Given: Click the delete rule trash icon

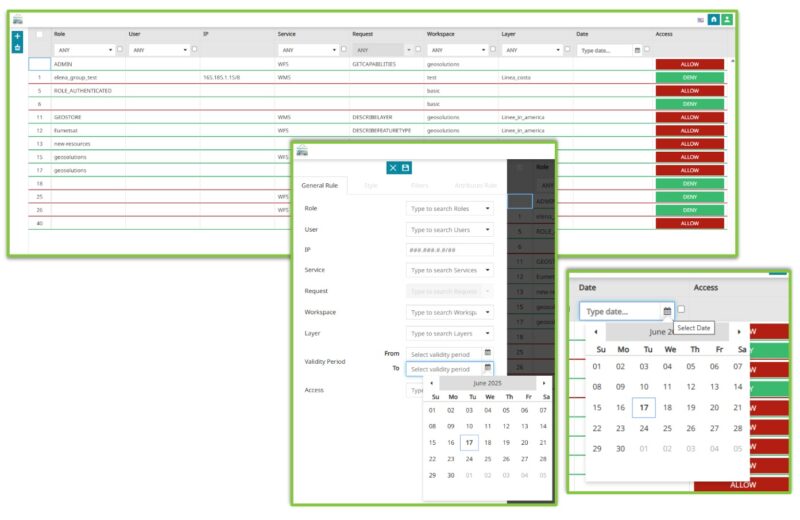Looking at the screenshot, I should 17,47.
